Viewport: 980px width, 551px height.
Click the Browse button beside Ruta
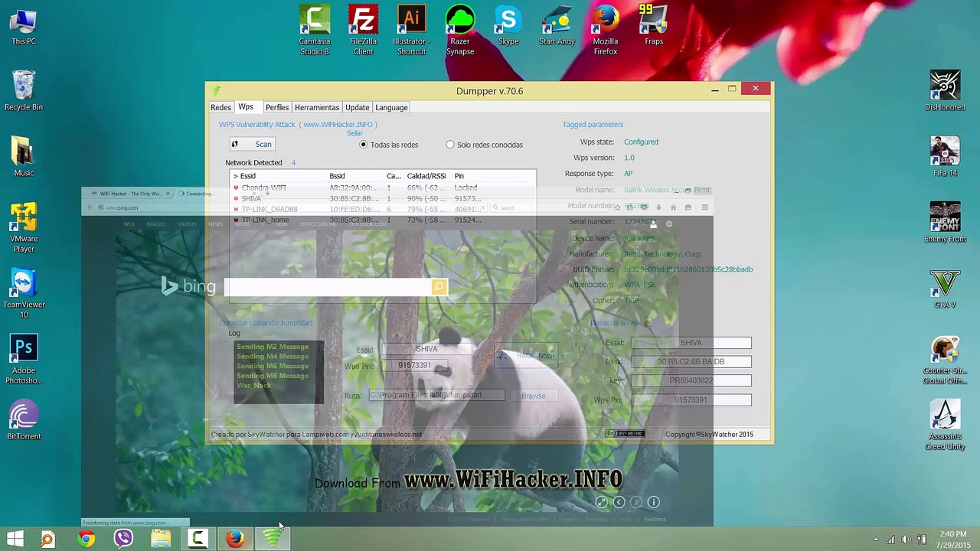coord(534,396)
